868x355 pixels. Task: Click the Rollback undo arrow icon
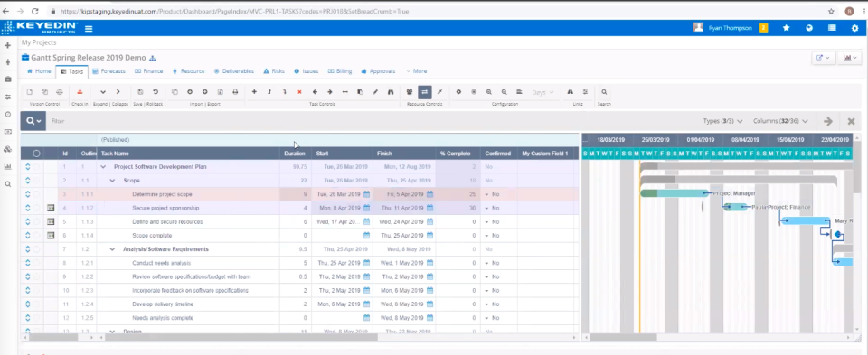tap(156, 92)
